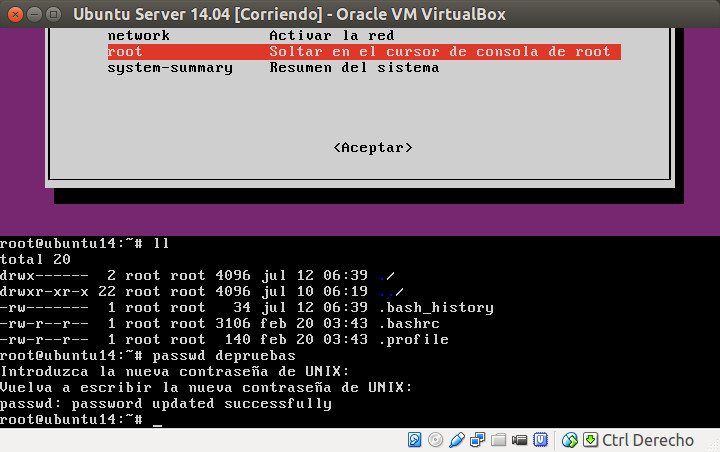Open the shared folders icon
The height and width of the screenshot is (452, 720).
pos(498,440)
